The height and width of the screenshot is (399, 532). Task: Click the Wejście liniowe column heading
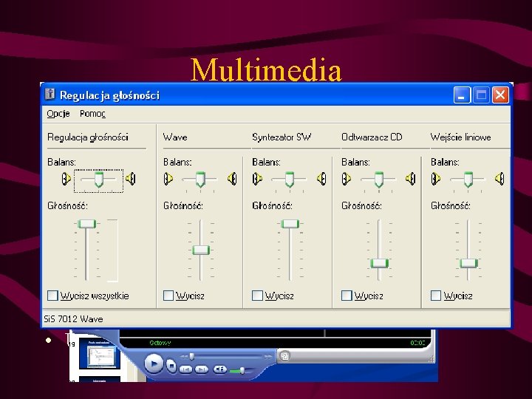pos(461,137)
